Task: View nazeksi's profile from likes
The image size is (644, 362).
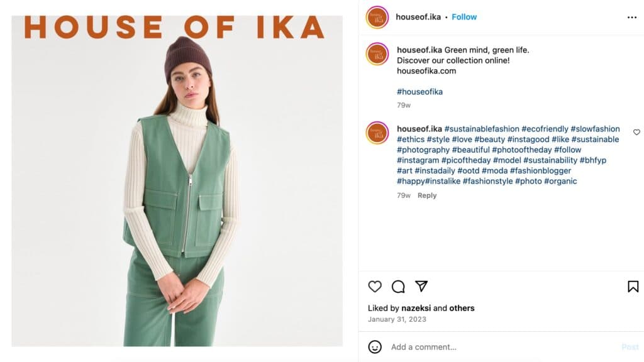Action: (x=416, y=308)
